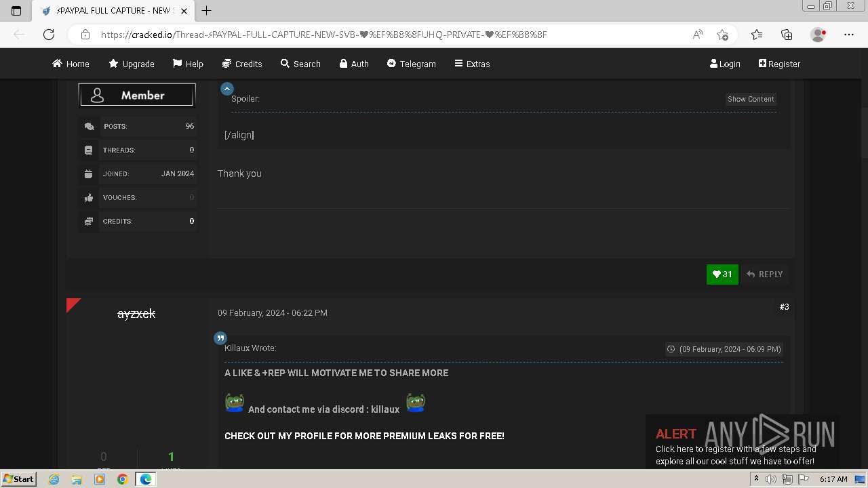This screenshot has width=868, height=488.
Task: Open a new browser tab
Action: click(x=207, y=10)
